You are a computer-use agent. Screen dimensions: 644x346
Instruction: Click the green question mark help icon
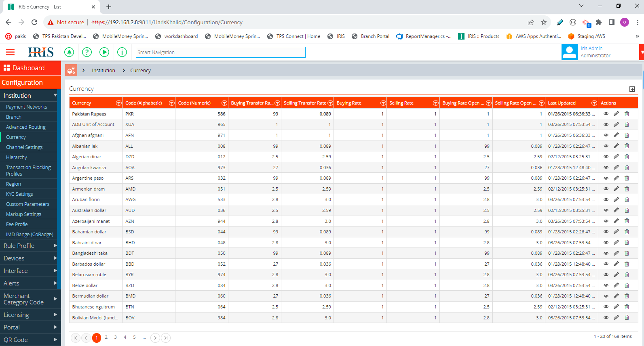click(x=87, y=52)
